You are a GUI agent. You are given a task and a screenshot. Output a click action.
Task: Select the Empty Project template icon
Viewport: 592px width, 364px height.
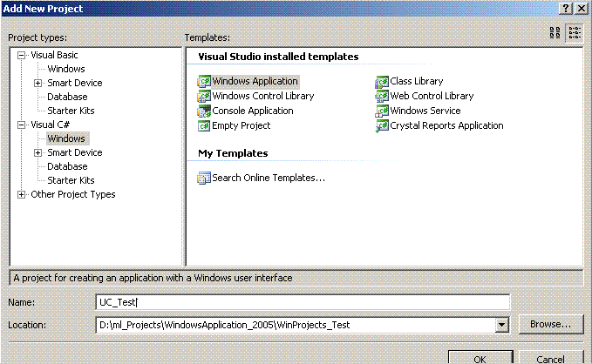[x=204, y=125]
